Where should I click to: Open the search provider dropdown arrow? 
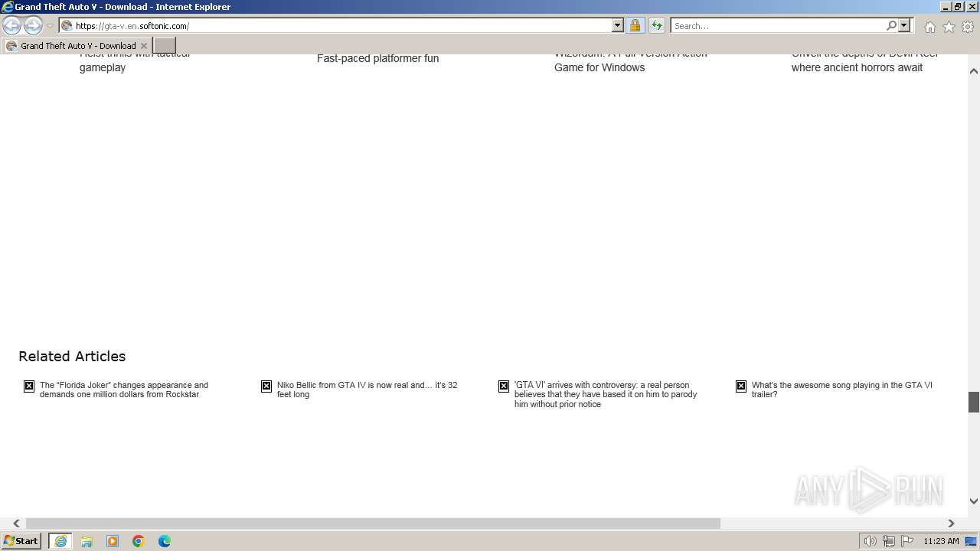point(904,25)
